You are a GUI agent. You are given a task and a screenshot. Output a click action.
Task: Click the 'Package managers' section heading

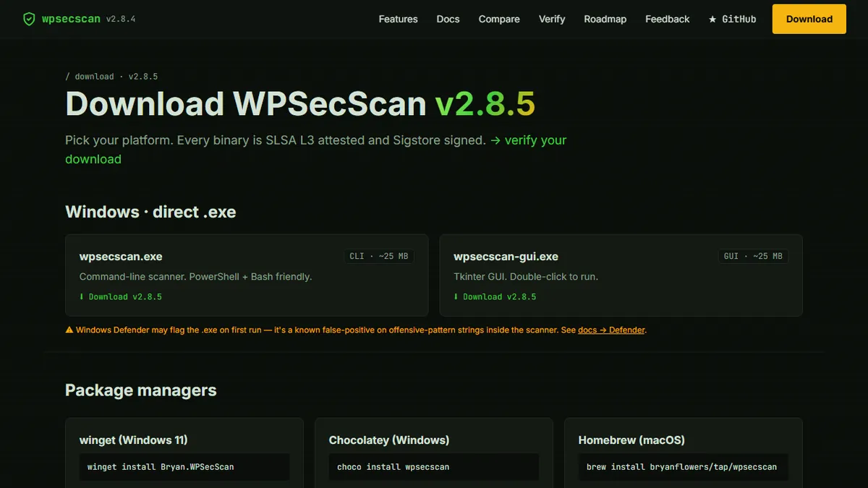tap(141, 390)
